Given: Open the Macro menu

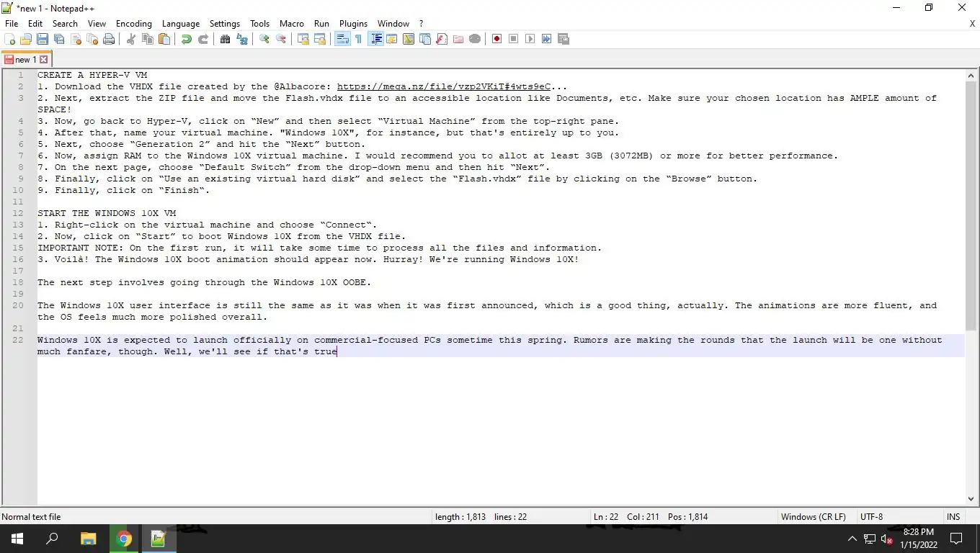Looking at the screenshot, I should coord(292,24).
